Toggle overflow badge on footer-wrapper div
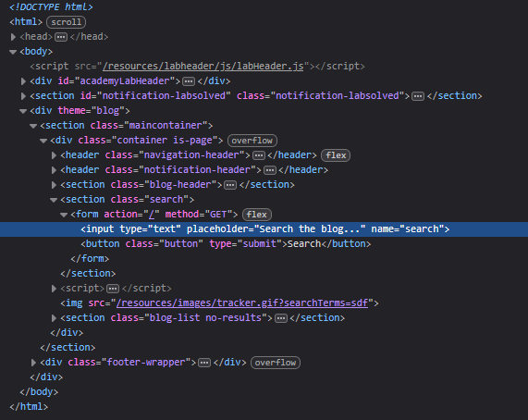528x420 pixels. (x=276, y=363)
